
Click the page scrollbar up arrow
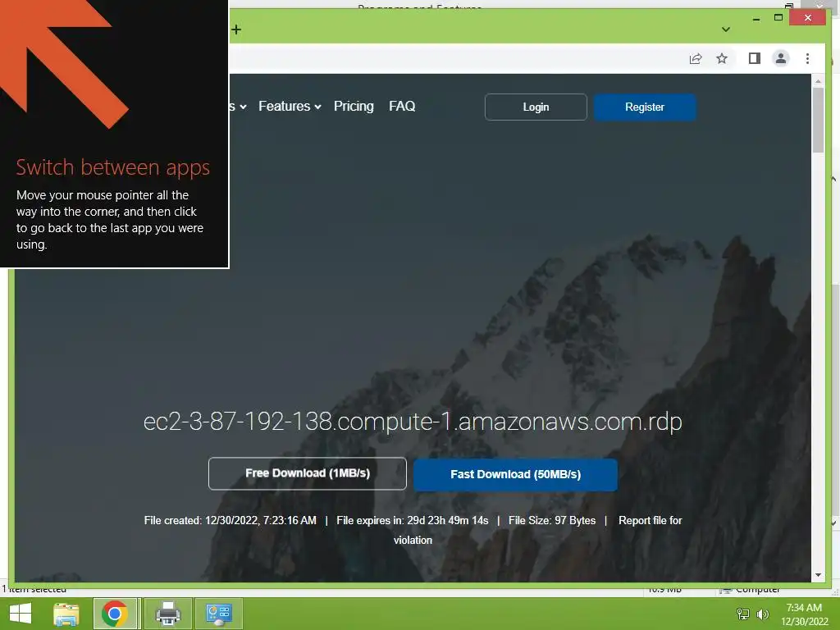click(818, 81)
